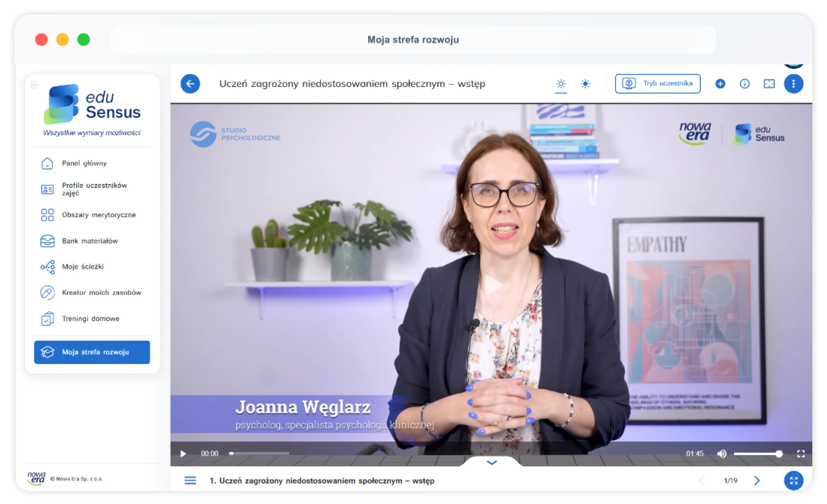The height and width of the screenshot is (504, 827).
Task: Click the 1/19 page counter
Action: [731, 481]
